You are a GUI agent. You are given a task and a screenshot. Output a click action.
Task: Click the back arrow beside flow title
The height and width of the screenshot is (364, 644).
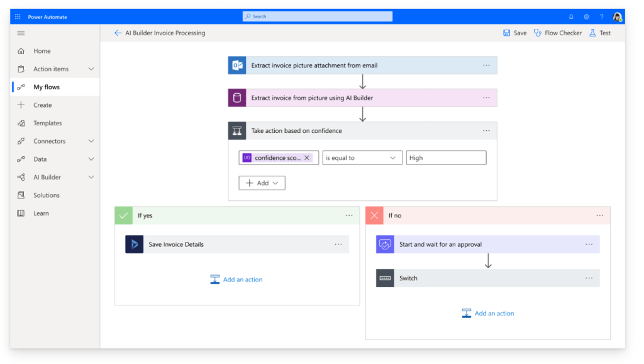pos(118,33)
